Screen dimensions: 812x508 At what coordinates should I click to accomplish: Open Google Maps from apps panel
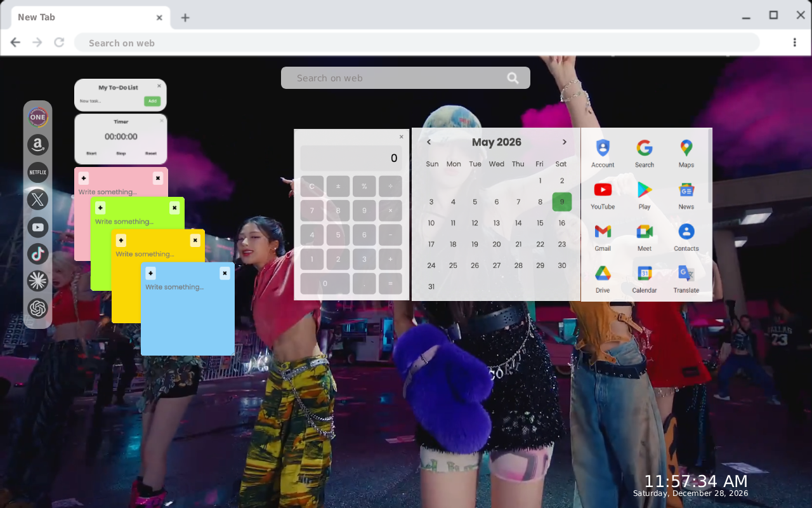686,153
